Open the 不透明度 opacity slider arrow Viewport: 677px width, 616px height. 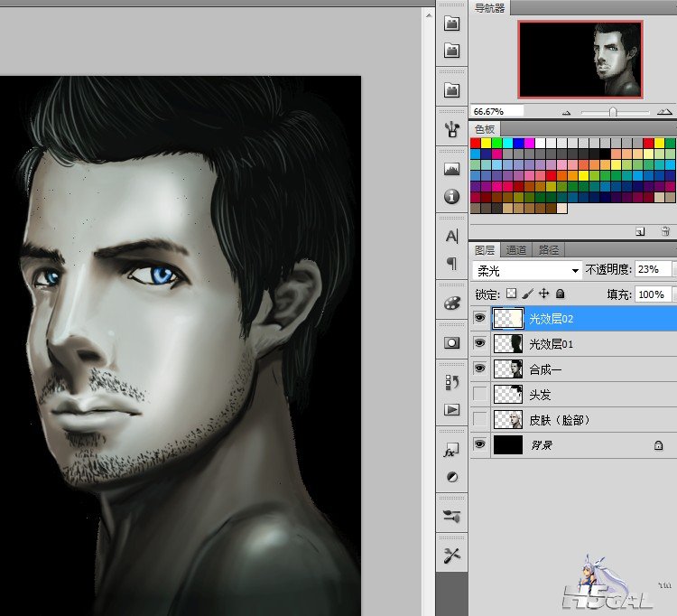(674, 269)
